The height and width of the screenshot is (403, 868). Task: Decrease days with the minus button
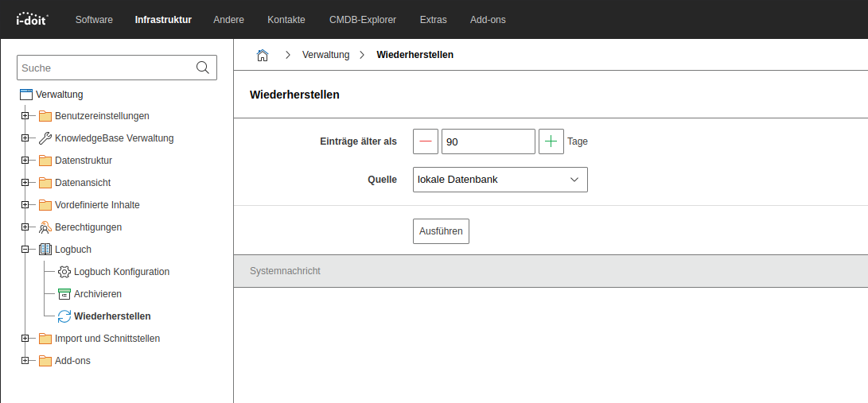tap(426, 141)
